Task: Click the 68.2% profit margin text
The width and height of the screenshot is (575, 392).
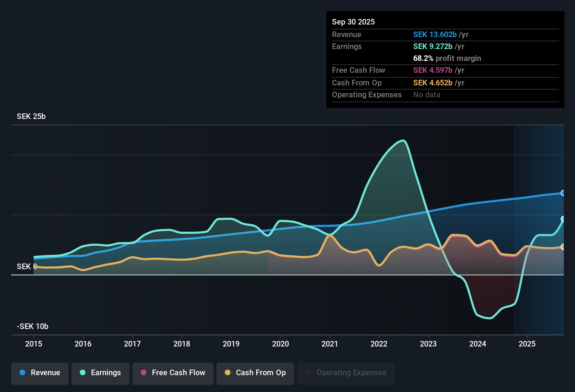Action: [447, 58]
